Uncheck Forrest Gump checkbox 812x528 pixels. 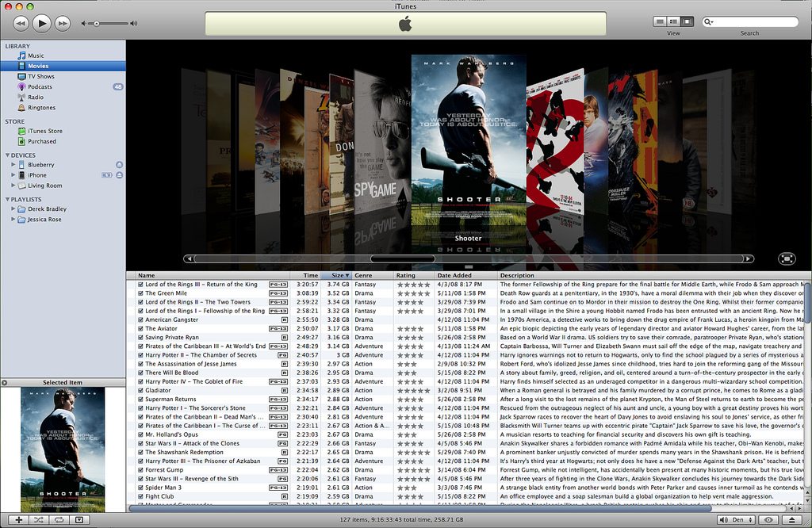(x=140, y=469)
